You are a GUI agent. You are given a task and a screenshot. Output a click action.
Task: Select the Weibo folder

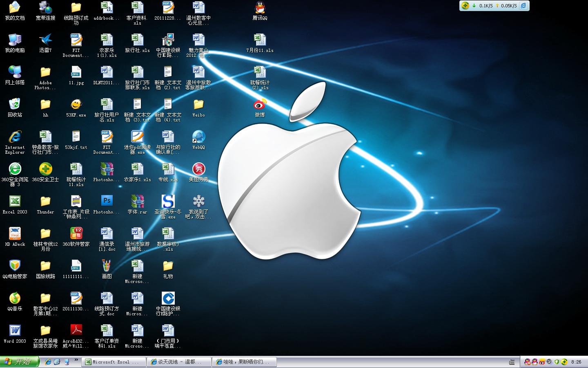coord(198,108)
